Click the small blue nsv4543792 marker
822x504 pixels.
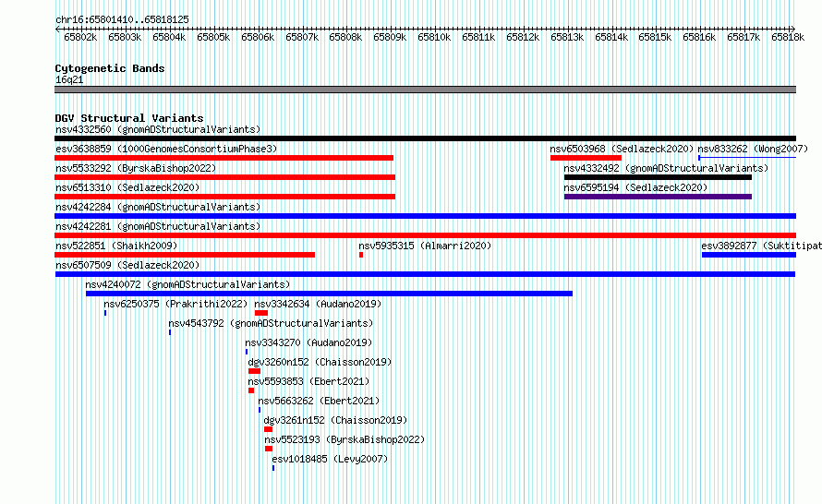pos(170,332)
